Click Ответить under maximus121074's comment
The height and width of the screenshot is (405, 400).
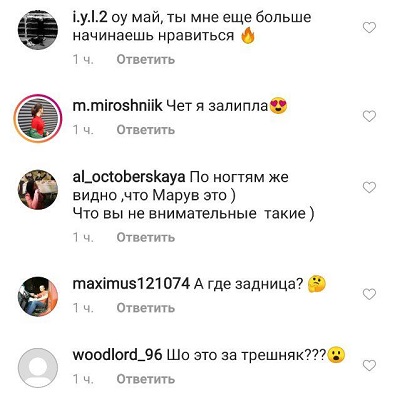[x=146, y=308]
